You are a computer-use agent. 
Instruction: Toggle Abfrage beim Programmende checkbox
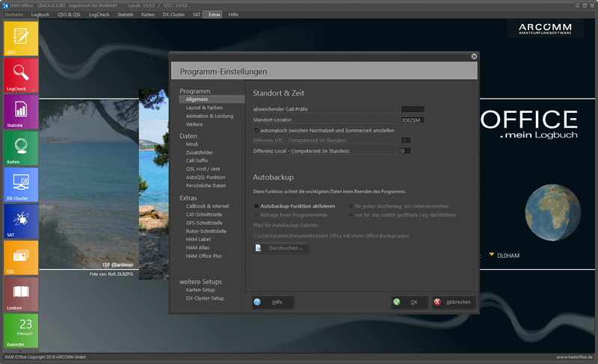pyautogui.click(x=256, y=215)
